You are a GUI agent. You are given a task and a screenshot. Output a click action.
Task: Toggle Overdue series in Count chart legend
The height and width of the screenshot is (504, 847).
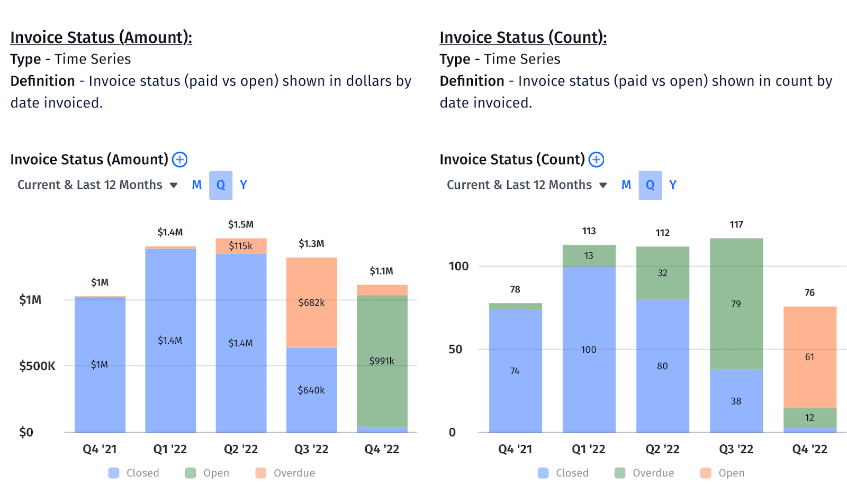tap(644, 473)
